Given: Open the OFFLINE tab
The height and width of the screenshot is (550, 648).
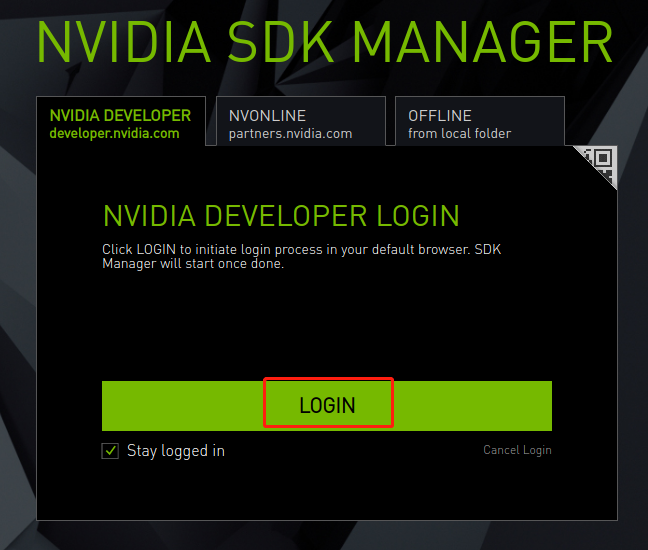Looking at the screenshot, I should 440,116.
